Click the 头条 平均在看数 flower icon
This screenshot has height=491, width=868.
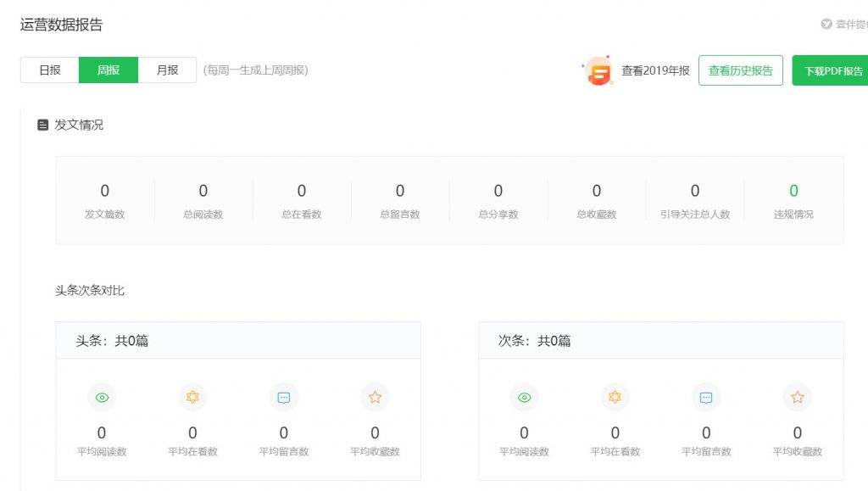(192, 397)
